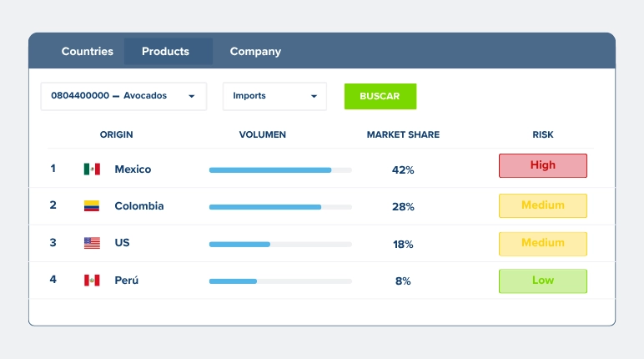Open the 0804400000 Avocados product dropdown

click(x=123, y=96)
